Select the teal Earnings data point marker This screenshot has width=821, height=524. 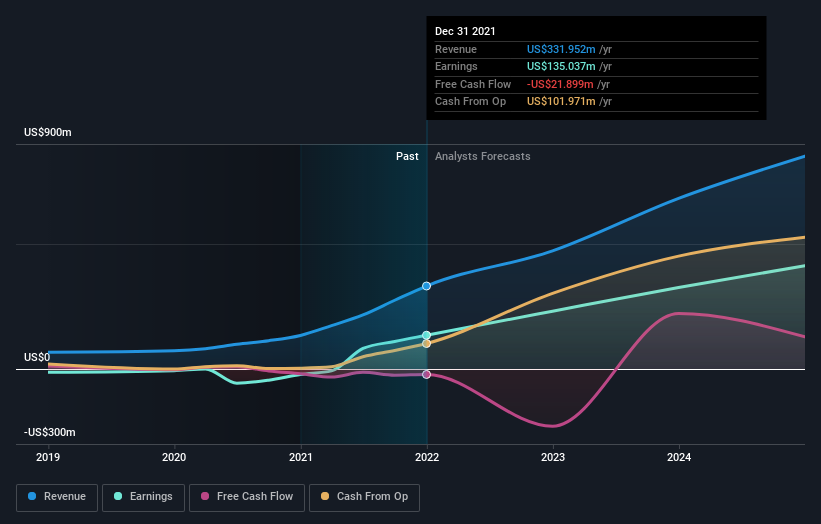(x=427, y=335)
